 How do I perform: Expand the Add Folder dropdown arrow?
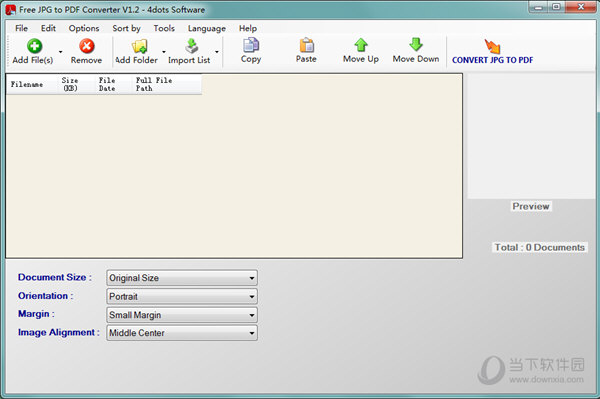[x=164, y=52]
